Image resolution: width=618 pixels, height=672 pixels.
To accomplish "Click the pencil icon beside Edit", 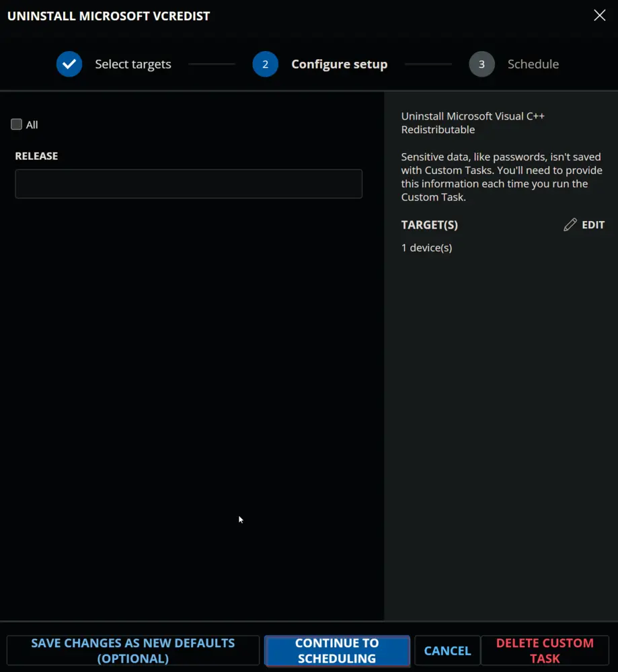I will point(570,225).
